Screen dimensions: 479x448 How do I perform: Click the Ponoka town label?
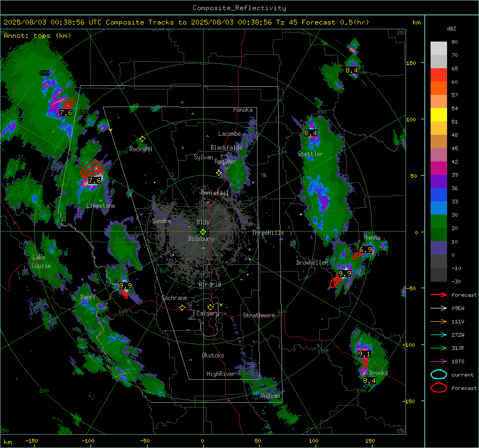coord(243,110)
